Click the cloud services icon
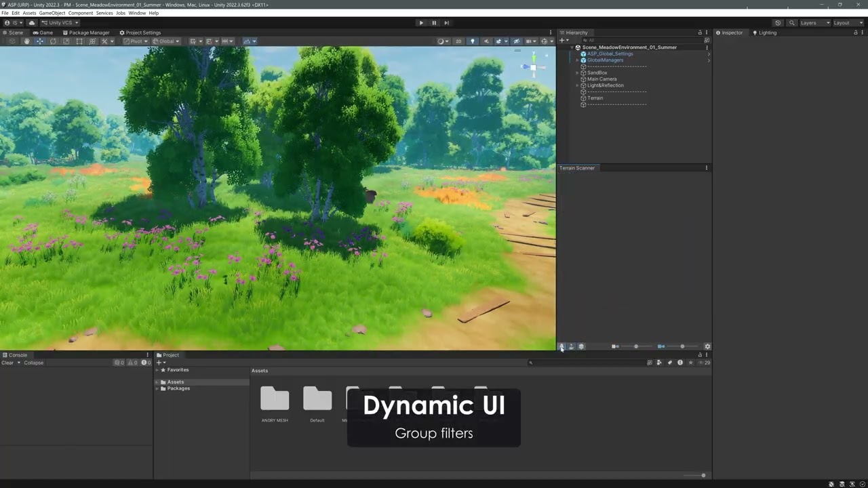Viewport: 868px width, 488px height. click(31, 22)
